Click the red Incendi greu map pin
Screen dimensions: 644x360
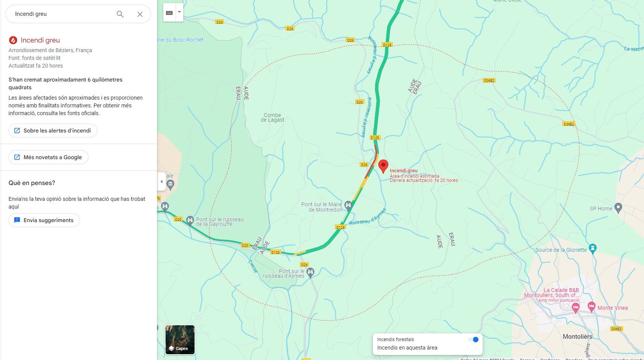click(383, 166)
